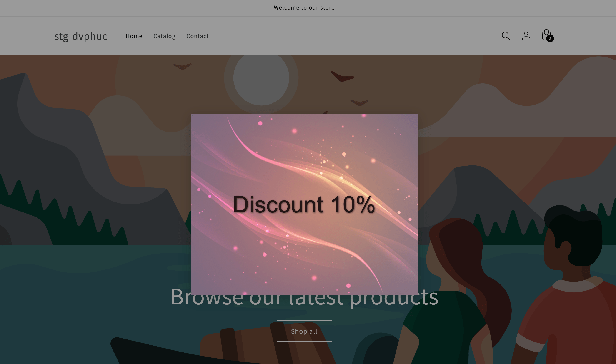Click the cart item count badge
The image size is (616, 364).
pyautogui.click(x=550, y=38)
